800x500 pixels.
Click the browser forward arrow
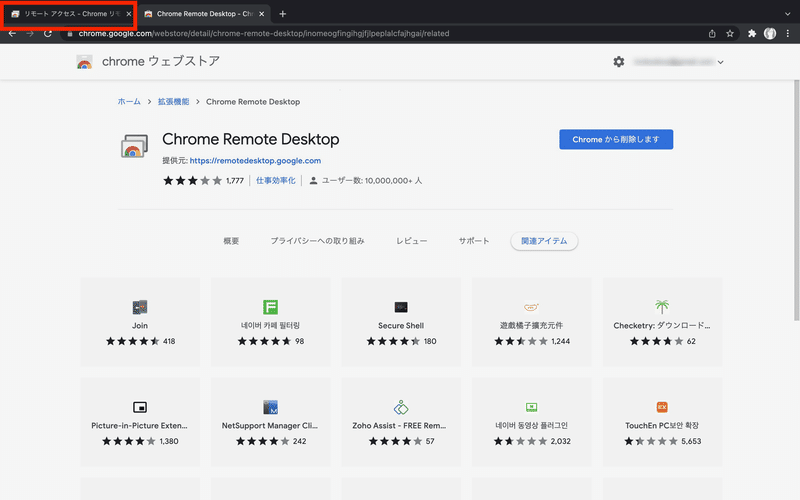pyautogui.click(x=30, y=34)
